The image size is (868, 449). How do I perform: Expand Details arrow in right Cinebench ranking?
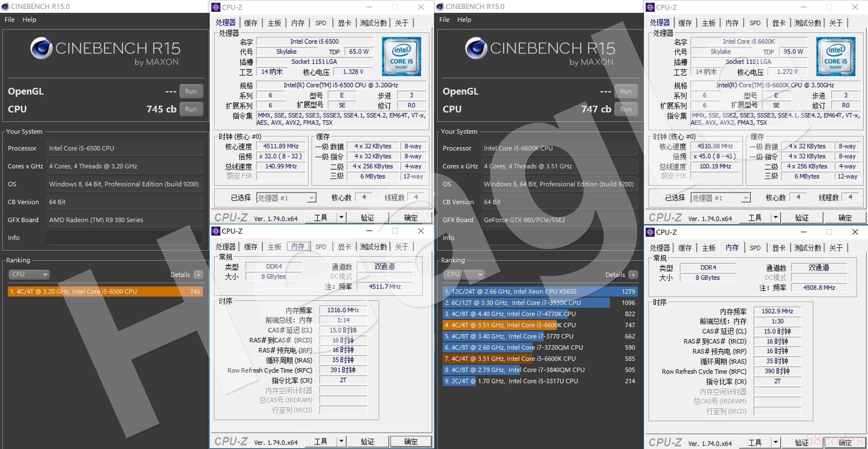pyautogui.click(x=633, y=275)
